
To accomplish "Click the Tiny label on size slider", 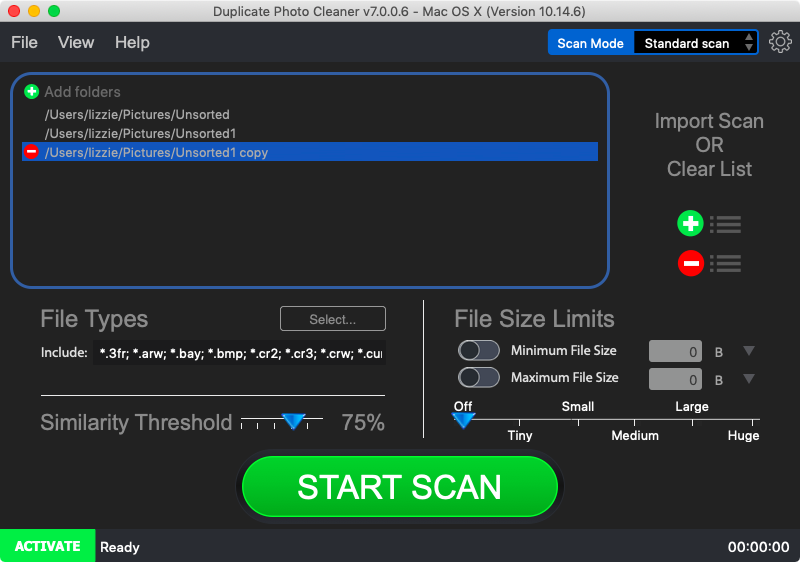I will tap(520, 436).
